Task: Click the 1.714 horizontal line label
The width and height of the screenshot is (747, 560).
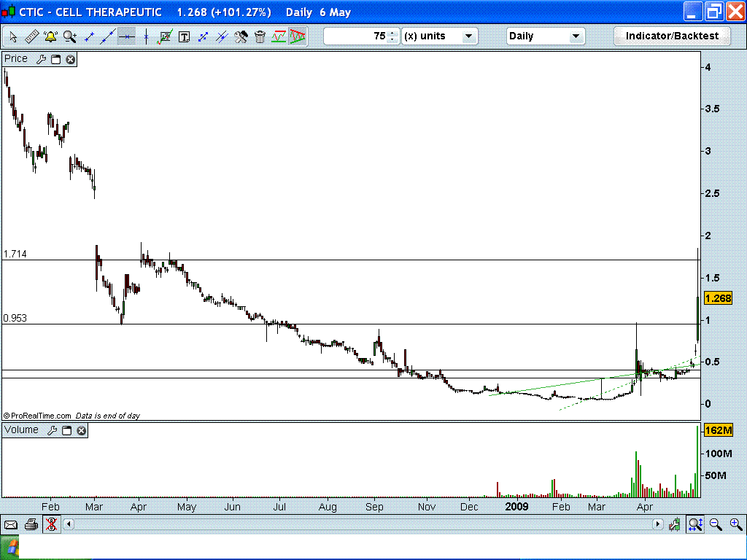Action: point(15,254)
